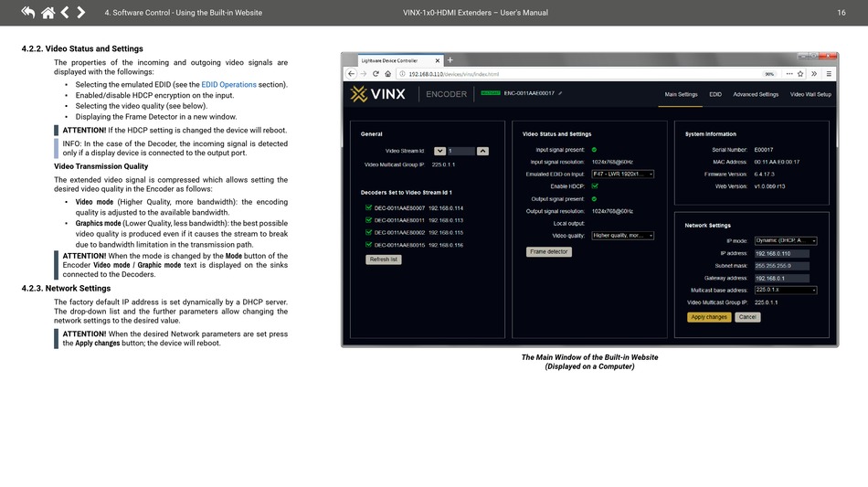Open the IP mode dropdown
Image resolution: width=868 pixels, height=487 pixels.
click(x=786, y=240)
